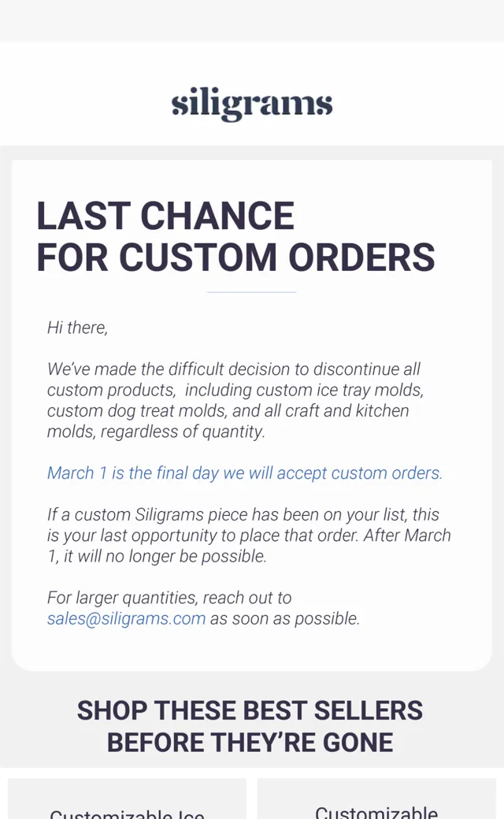Click the 'Hi there,' greeting text
504x819 pixels.
tap(77, 328)
